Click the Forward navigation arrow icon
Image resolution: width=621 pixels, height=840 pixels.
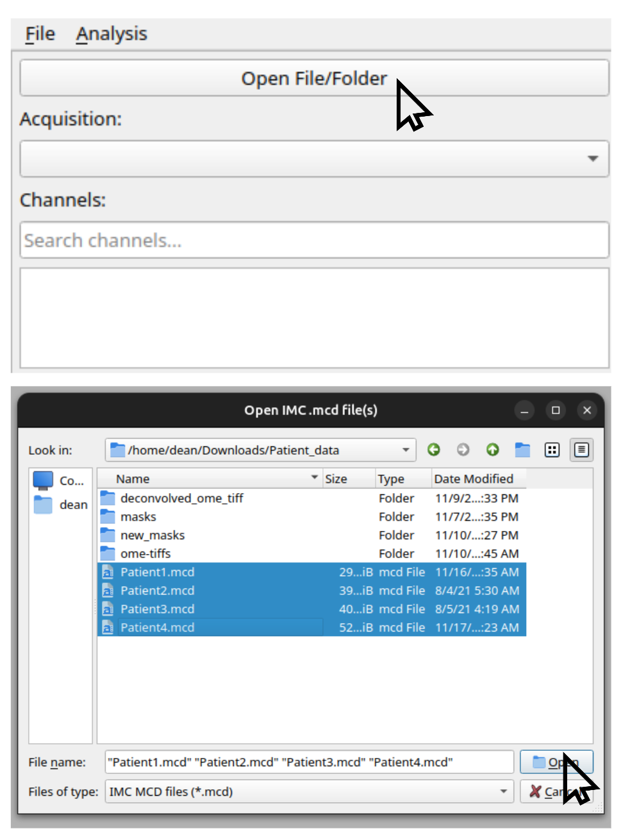[463, 449]
